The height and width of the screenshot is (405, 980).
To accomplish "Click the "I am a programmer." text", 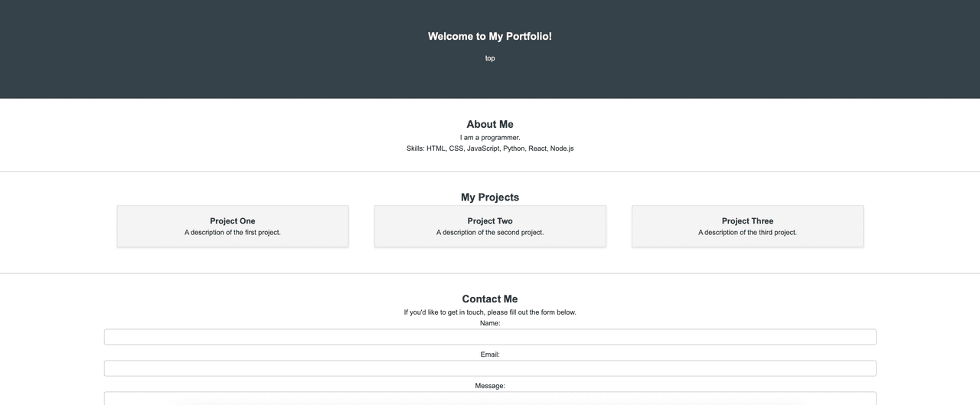I will 490,138.
